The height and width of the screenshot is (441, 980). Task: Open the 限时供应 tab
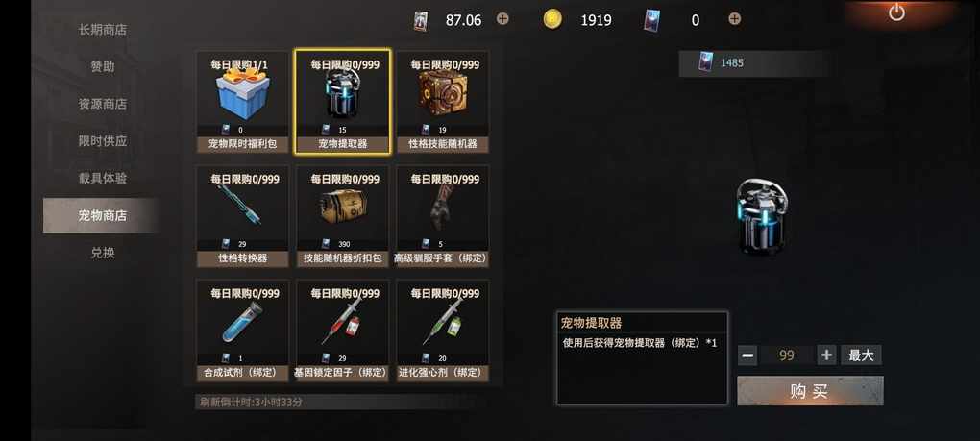click(x=103, y=141)
